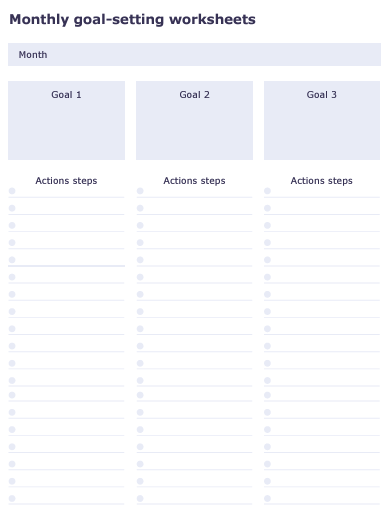Click the Monthly goal-setting worksheets title

[x=132, y=19]
